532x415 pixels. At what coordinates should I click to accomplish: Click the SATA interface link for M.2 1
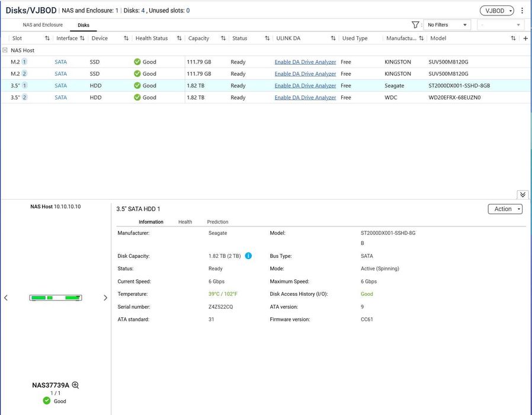pos(61,62)
